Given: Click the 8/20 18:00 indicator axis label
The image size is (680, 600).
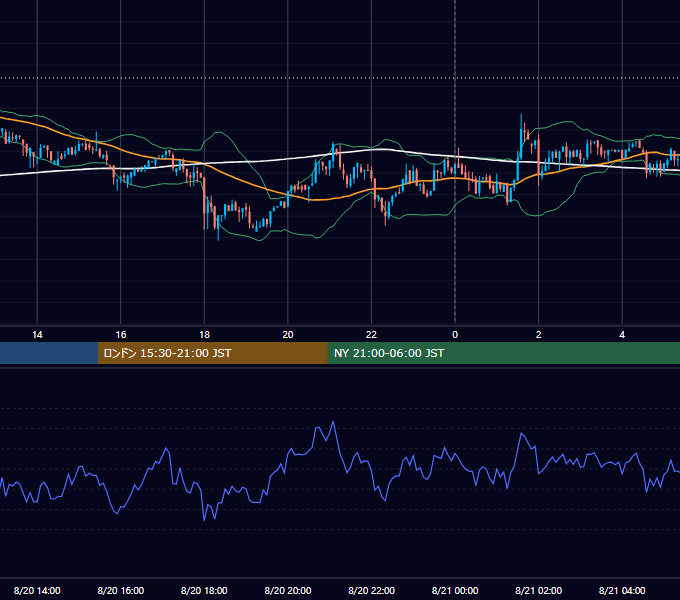Looking at the screenshot, I should pyautogui.click(x=204, y=590).
